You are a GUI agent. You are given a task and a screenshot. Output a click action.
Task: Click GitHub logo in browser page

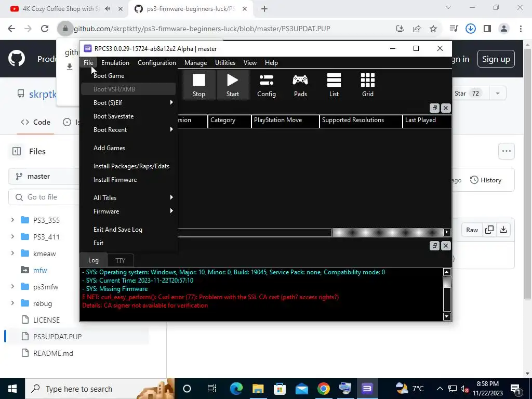[17, 58]
